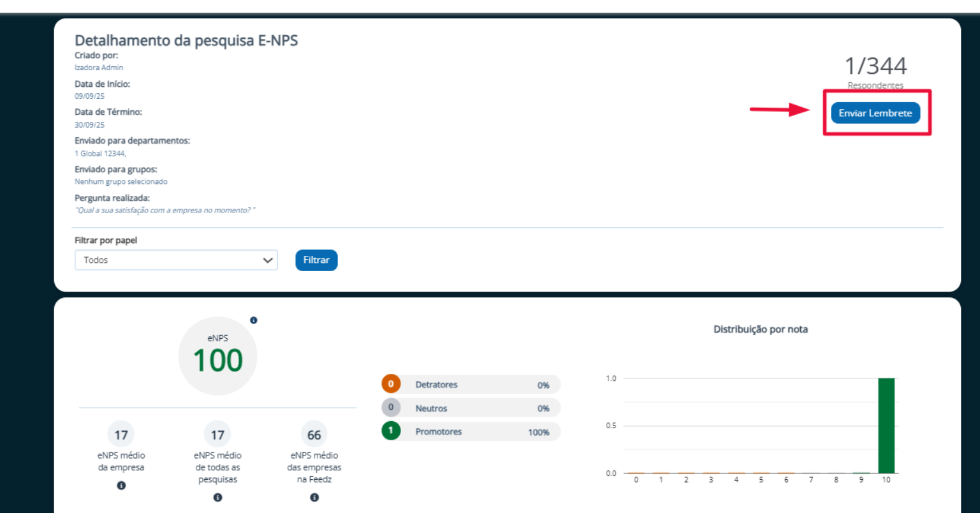This screenshot has height=513, width=980.
Task: Select the Detratores 0% row
Action: click(x=471, y=385)
